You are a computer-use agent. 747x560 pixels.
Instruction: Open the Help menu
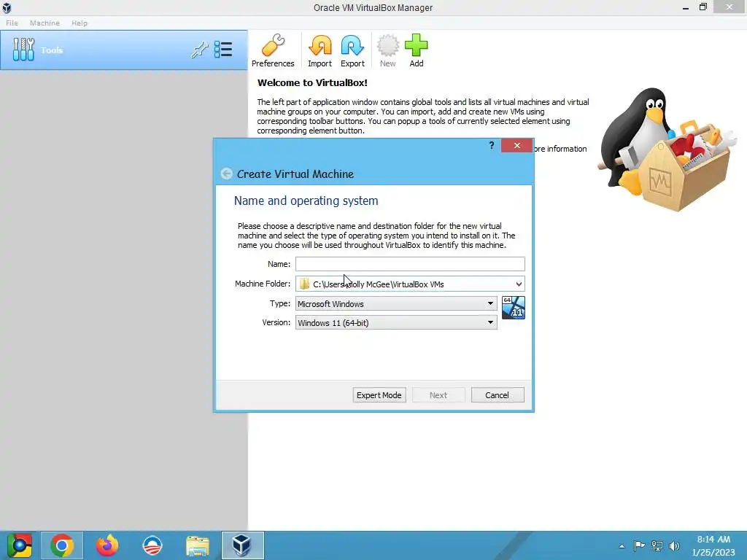point(80,23)
